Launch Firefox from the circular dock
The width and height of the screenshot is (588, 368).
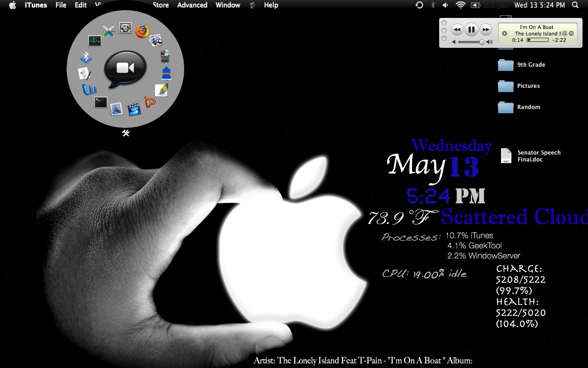142,31
